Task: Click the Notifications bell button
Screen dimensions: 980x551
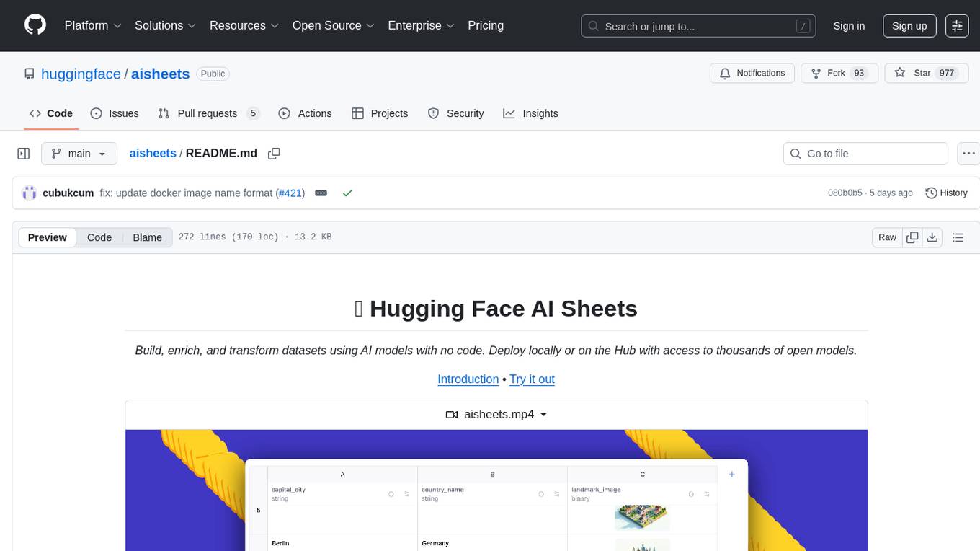Action: pos(752,73)
